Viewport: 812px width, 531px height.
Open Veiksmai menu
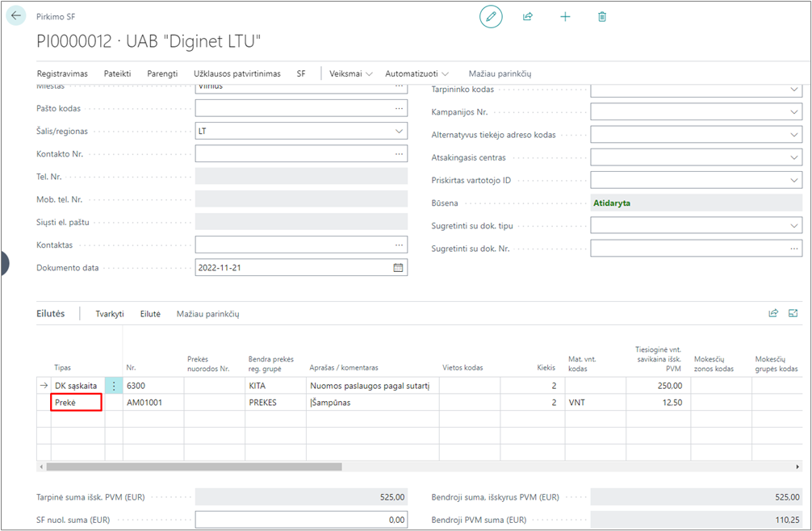[350, 73]
